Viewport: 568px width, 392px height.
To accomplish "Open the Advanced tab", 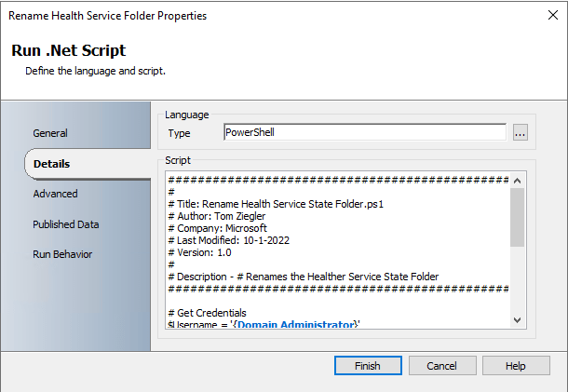I will point(55,194).
